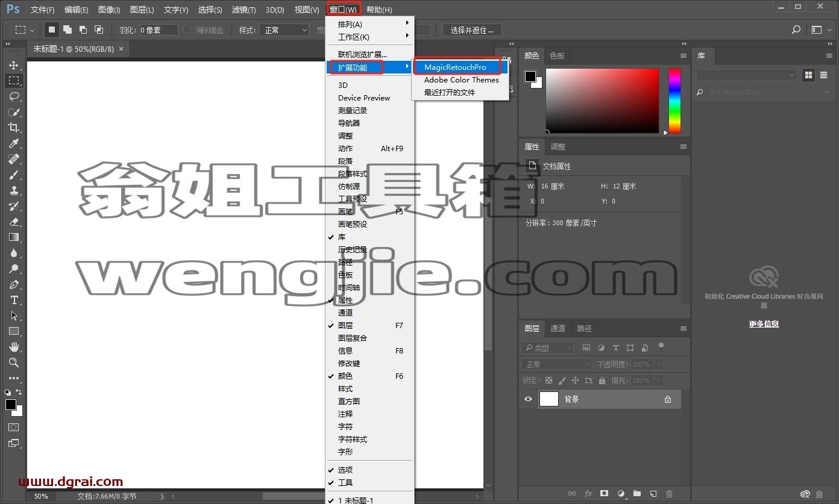Swap foreground and background colors
The height and width of the screenshot is (504, 839).
(x=19, y=392)
